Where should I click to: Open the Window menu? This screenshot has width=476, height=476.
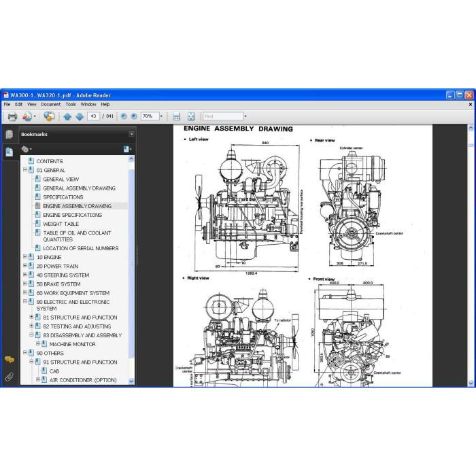pyautogui.click(x=88, y=104)
